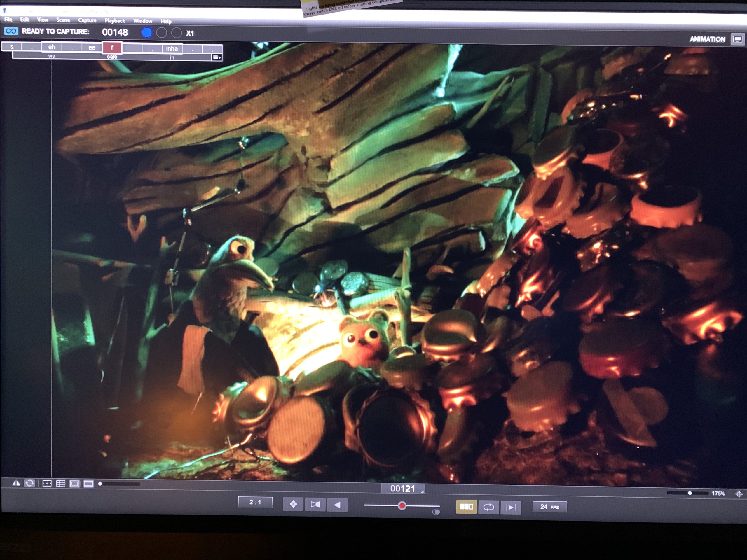The image size is (747, 560).
Task: Click the four-diamond auto-toggle icon
Action: [x=293, y=504]
